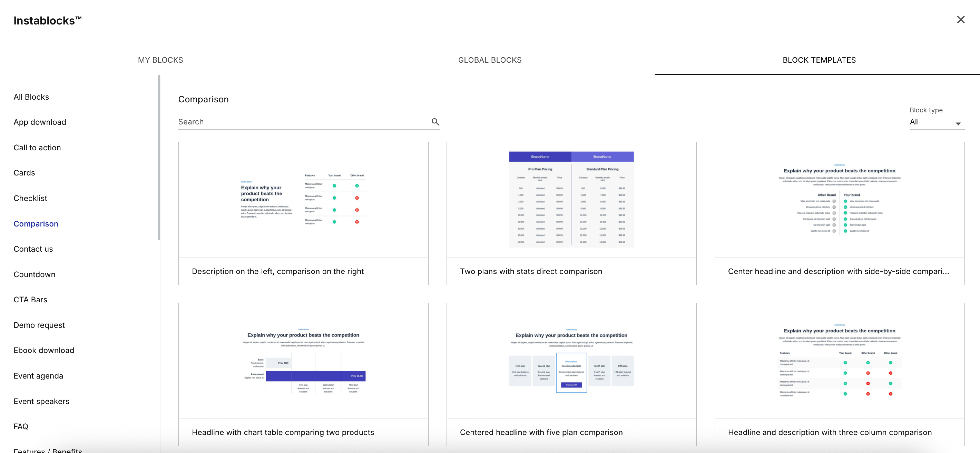The height and width of the screenshot is (453, 980).
Task: Open the Cards category
Action: pyautogui.click(x=24, y=173)
